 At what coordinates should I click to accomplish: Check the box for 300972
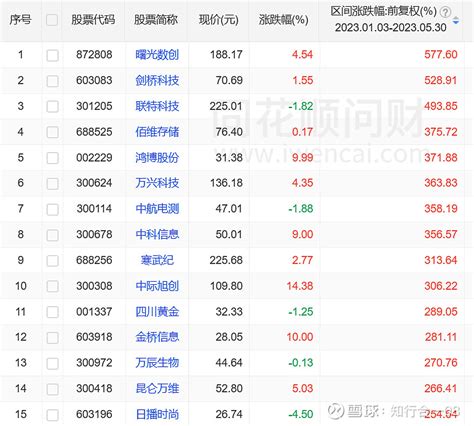point(52,363)
